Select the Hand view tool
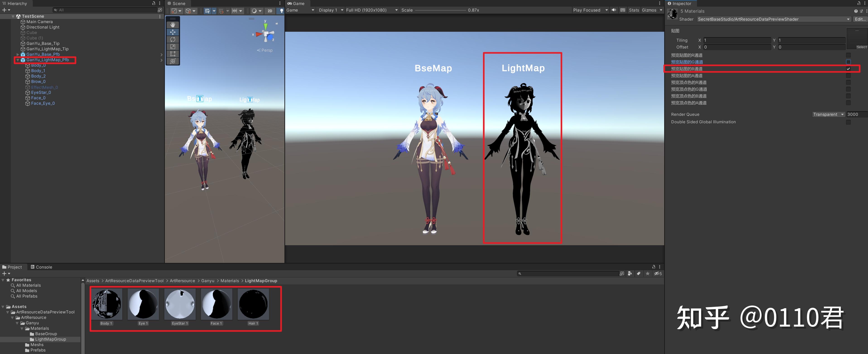 (x=173, y=25)
